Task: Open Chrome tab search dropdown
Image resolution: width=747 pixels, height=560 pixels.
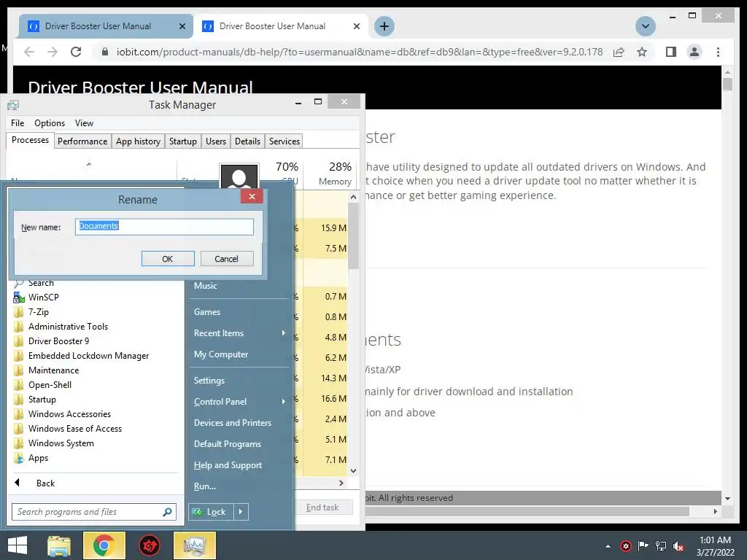Action: point(646,26)
